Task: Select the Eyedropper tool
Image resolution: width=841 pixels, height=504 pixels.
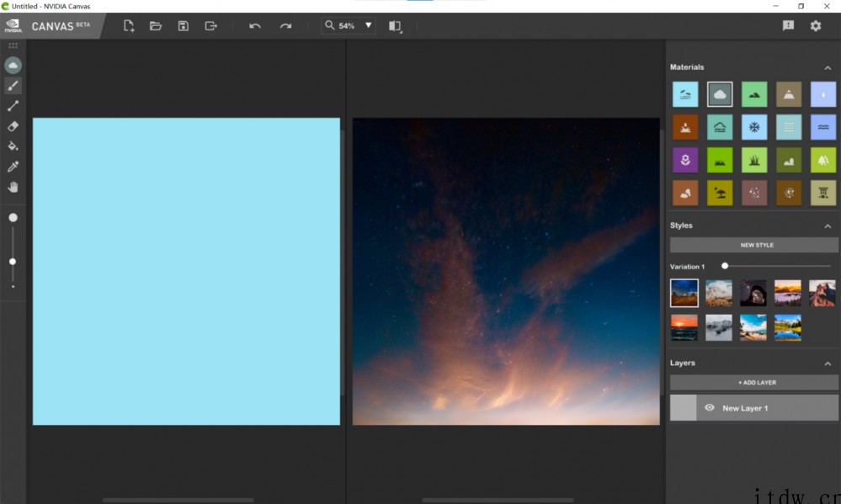Action: [x=13, y=167]
